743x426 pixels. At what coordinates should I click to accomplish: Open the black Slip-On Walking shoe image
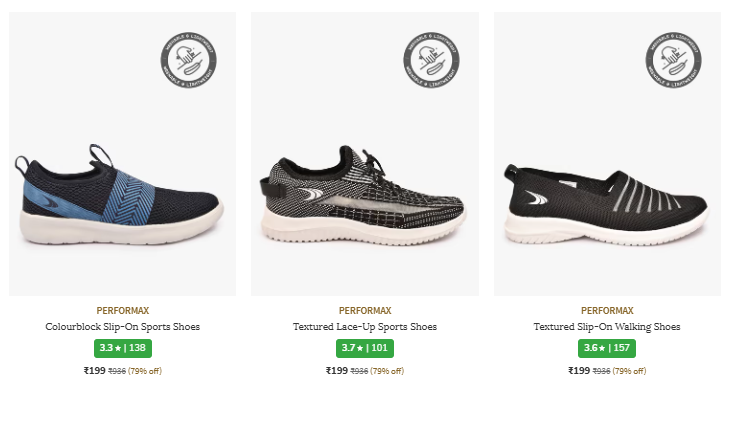coord(606,196)
